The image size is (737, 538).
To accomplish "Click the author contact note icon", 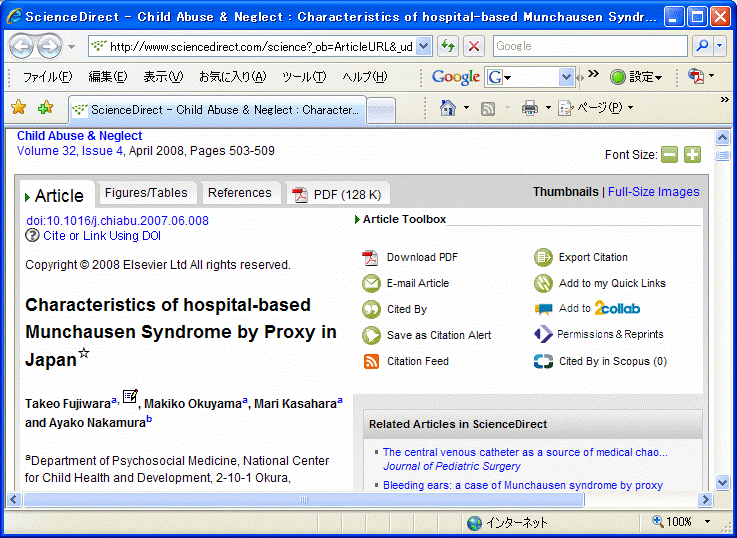I will click(130, 397).
